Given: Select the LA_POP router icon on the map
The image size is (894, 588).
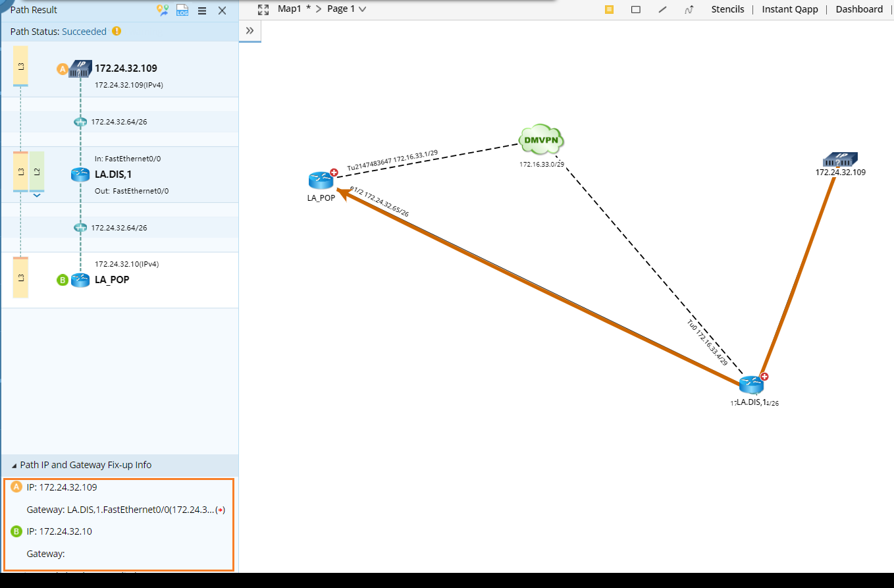Looking at the screenshot, I should pos(321,180).
